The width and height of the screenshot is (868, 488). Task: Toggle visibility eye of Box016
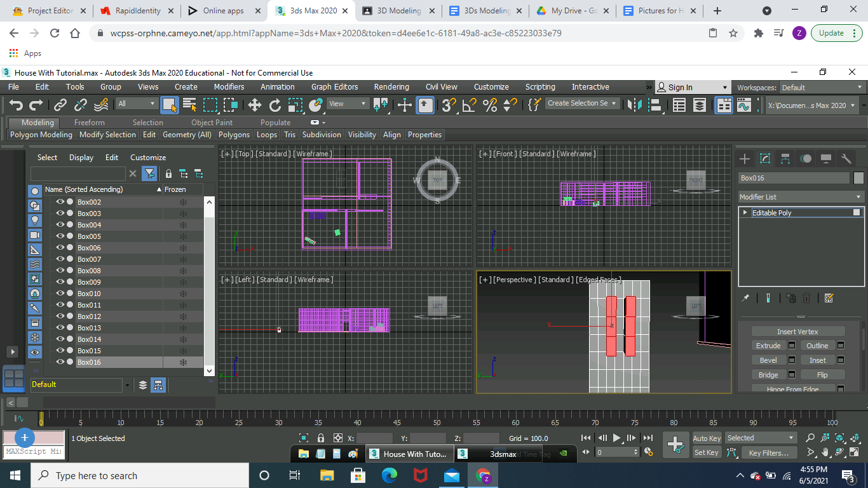(x=60, y=362)
